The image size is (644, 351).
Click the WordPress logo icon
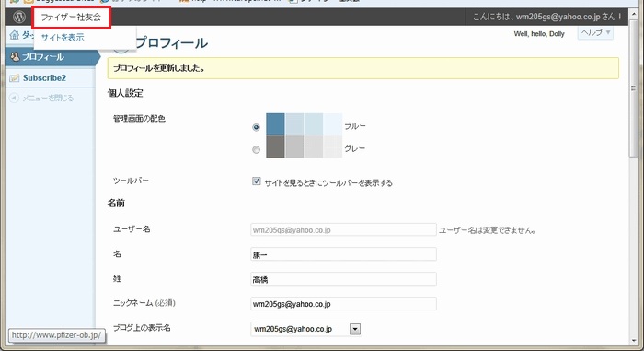pyautogui.click(x=19, y=17)
